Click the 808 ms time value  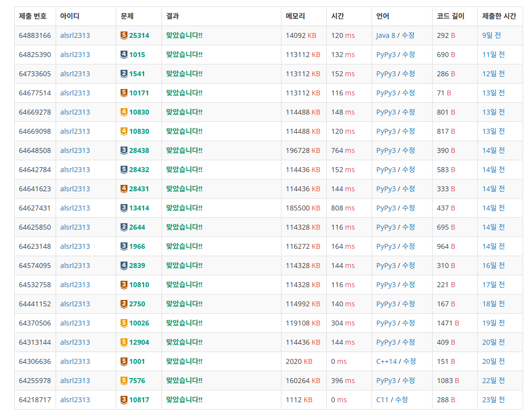click(x=343, y=208)
